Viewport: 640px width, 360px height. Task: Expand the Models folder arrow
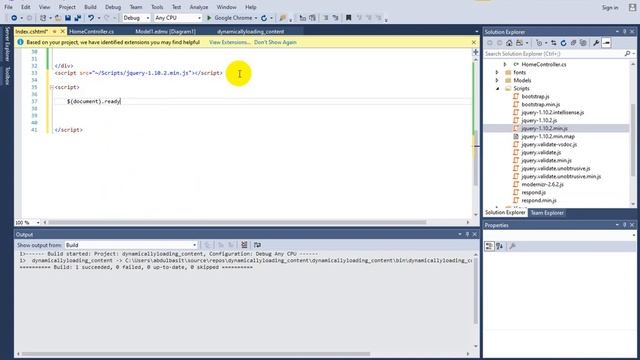[497, 80]
